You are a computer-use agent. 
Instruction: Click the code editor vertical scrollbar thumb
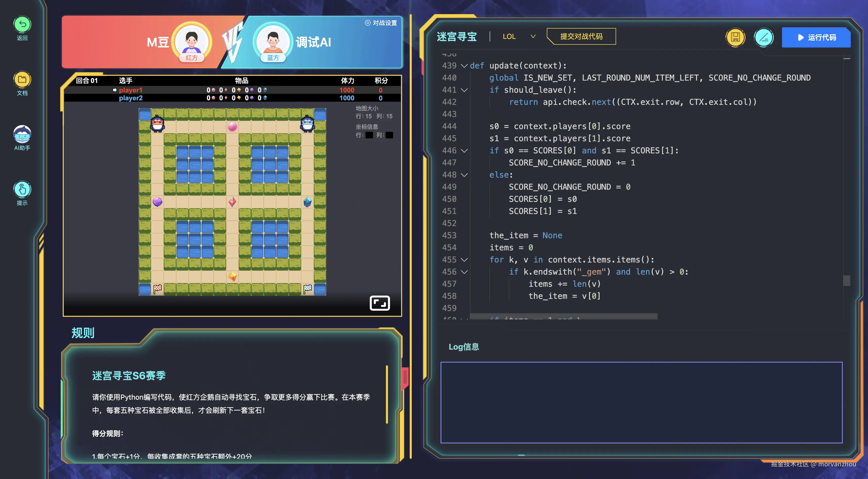point(847,280)
